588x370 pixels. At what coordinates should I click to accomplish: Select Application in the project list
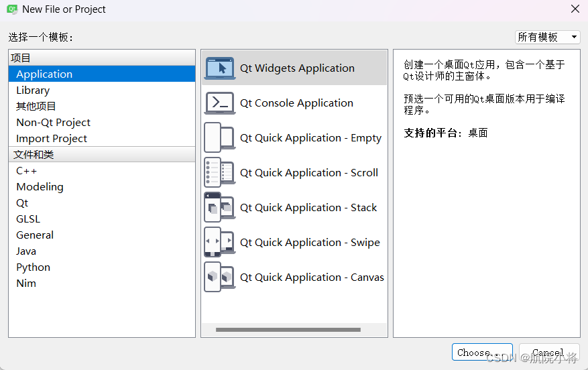[102, 74]
